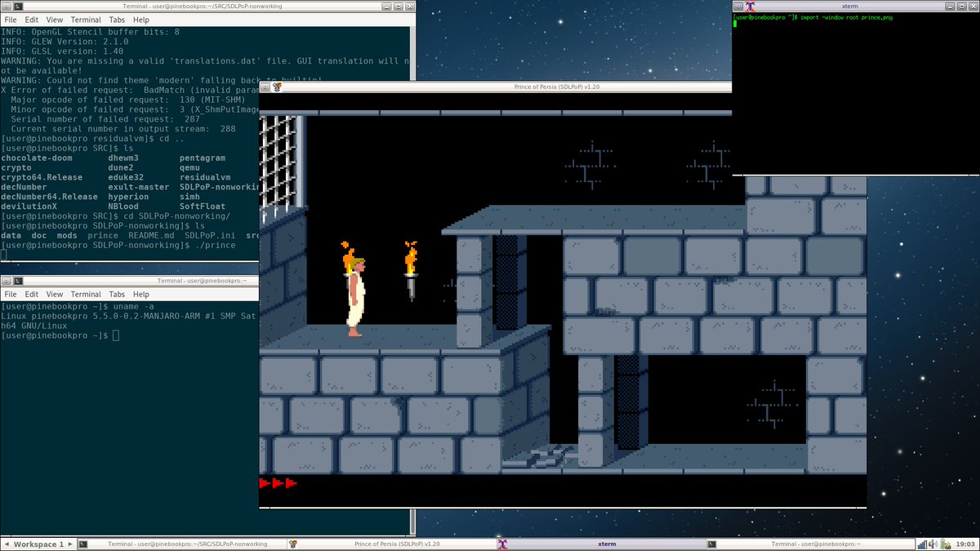Click the red health triangles in the game
Screen dimensions: 980x551
click(x=278, y=483)
